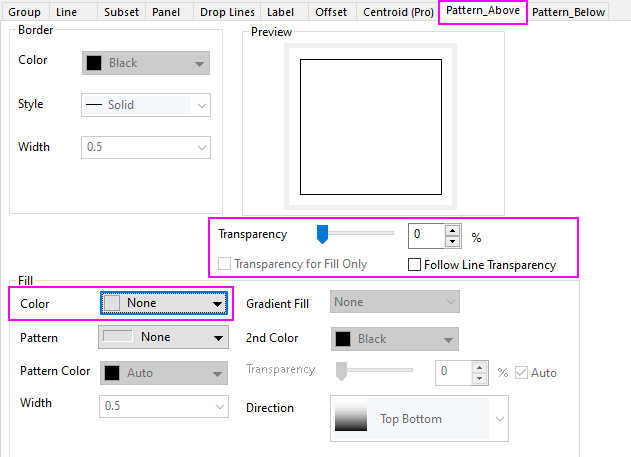Increase transparency with the up spinner arrow

(x=452, y=230)
